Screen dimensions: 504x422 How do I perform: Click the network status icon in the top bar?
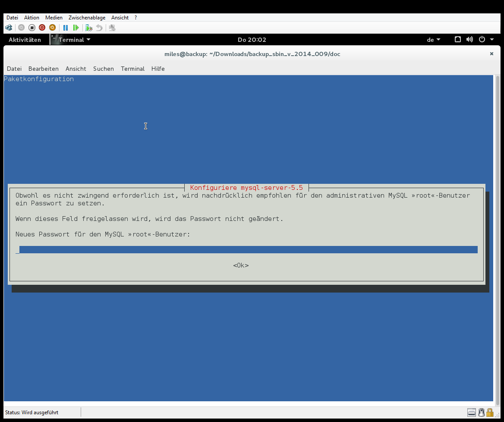point(458,40)
